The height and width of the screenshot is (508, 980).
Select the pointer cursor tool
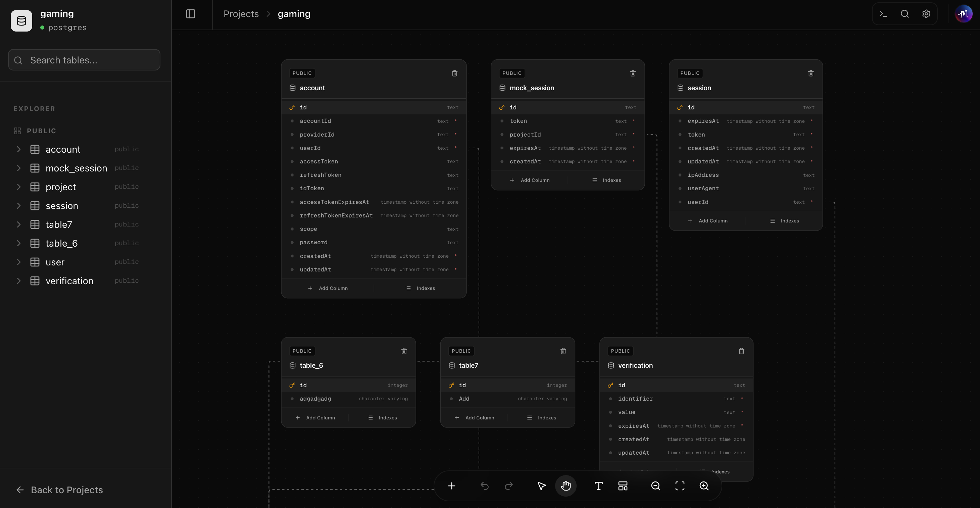click(x=541, y=486)
